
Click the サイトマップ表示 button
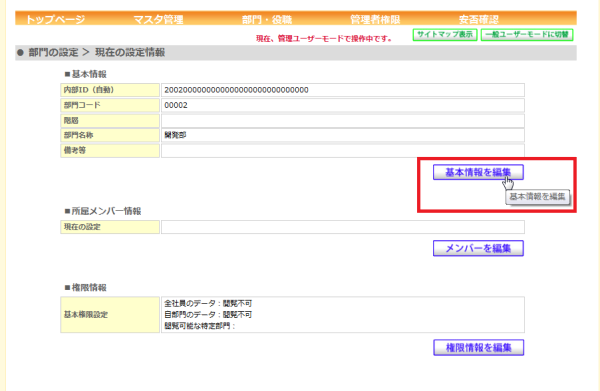pyautogui.click(x=445, y=34)
